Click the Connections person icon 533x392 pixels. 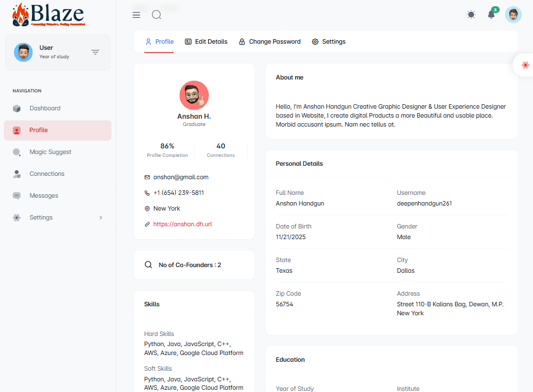17,174
